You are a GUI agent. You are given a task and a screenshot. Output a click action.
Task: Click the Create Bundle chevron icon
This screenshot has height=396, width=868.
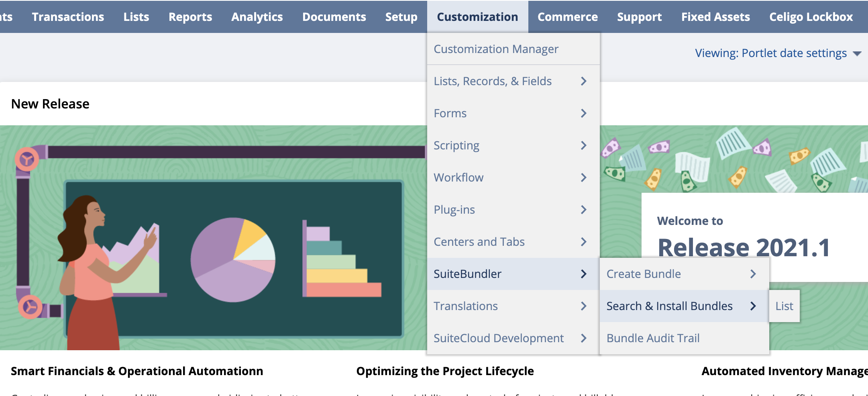(753, 274)
